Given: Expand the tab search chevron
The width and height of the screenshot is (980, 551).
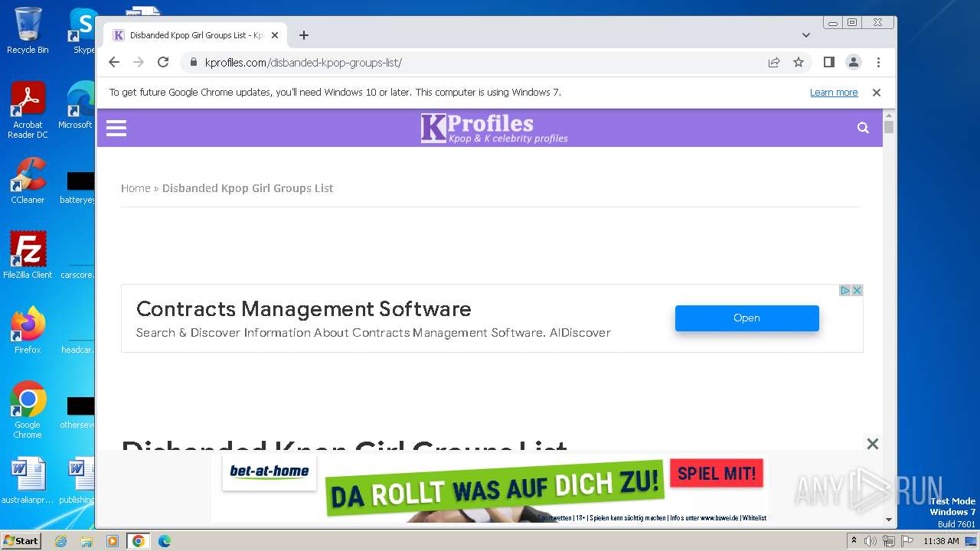Looking at the screenshot, I should click(x=805, y=35).
